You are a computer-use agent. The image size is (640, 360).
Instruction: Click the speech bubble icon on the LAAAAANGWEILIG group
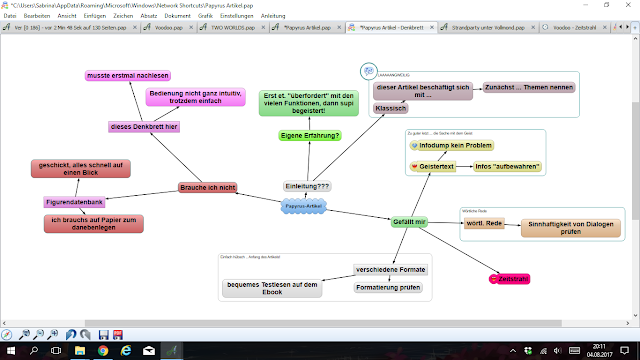[369, 71]
